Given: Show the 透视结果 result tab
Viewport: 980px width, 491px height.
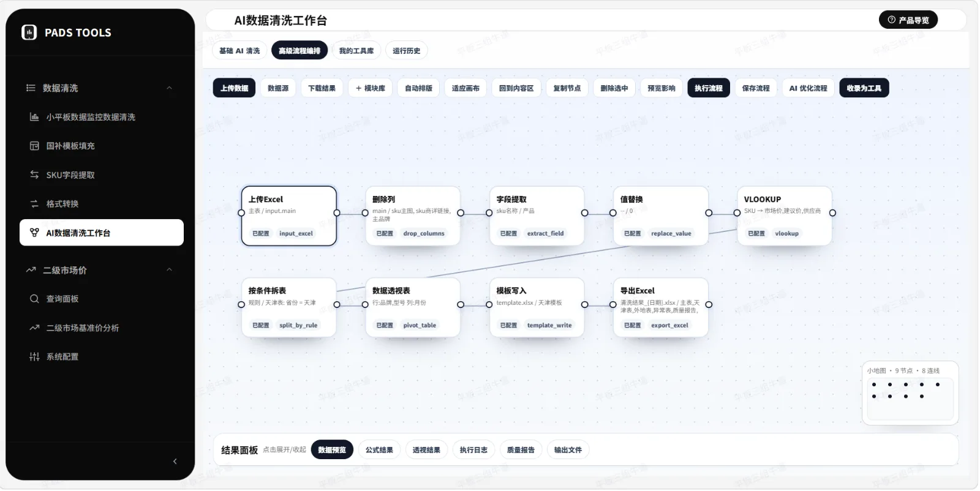Looking at the screenshot, I should pos(426,450).
